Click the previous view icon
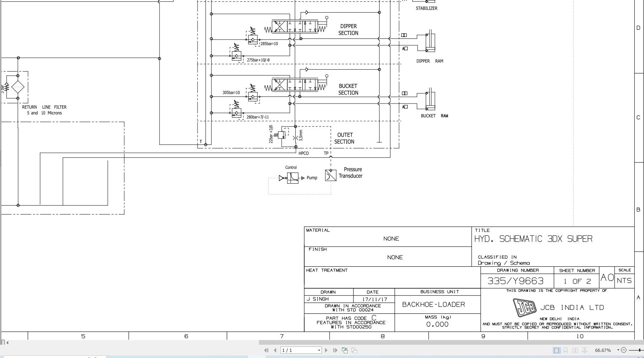The image size is (644, 358). pyautogui.click(x=345, y=350)
